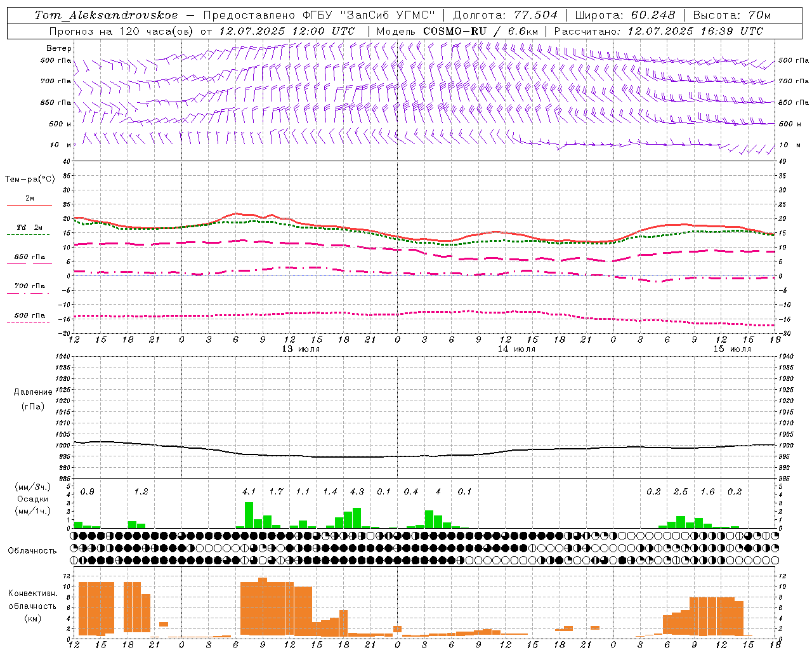Image resolution: width=812 pixels, height=650 pixels.
Task: Click the Облачность panel label
Action: (x=32, y=551)
